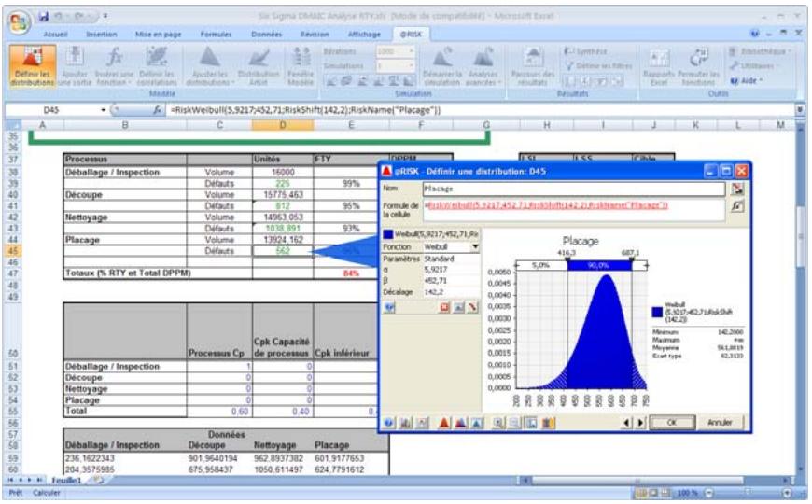Click Définir les corrélations in the ribbon
This screenshot has height=504, width=812.
158,65
